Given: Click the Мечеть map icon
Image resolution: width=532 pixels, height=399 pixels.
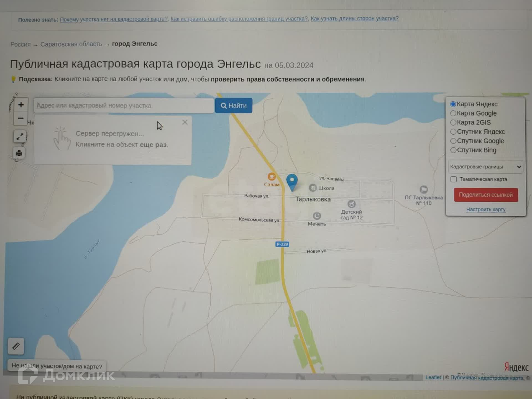Looking at the screenshot, I should click(317, 216).
